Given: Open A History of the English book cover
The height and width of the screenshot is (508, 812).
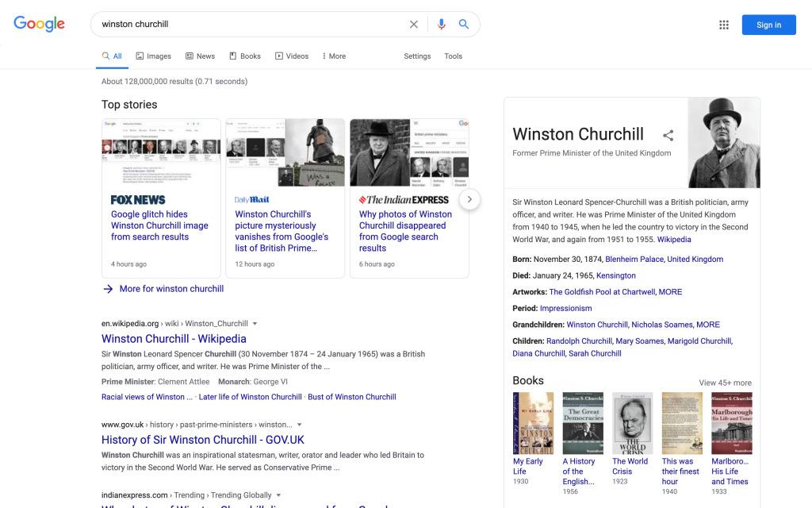Looking at the screenshot, I should tap(583, 423).
